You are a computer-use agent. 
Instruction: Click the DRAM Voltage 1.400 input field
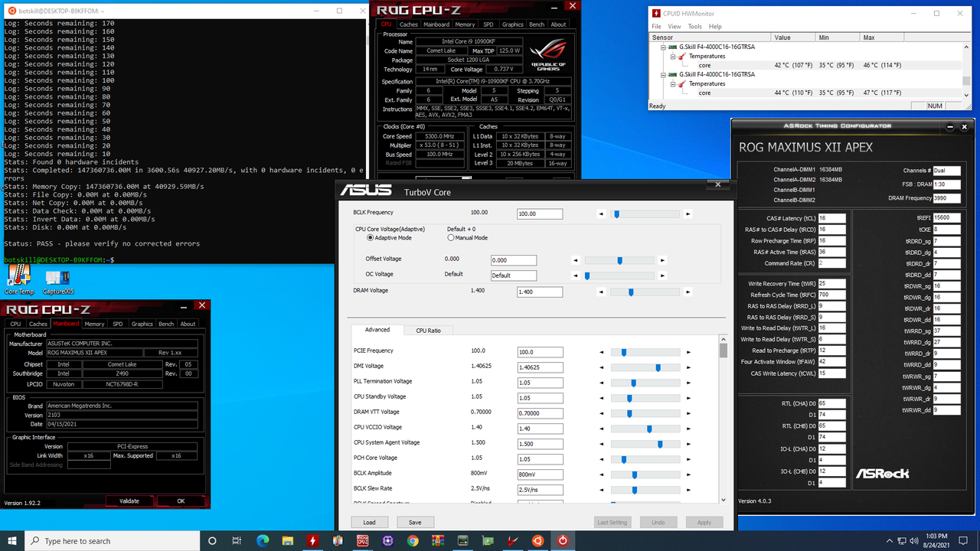click(540, 292)
